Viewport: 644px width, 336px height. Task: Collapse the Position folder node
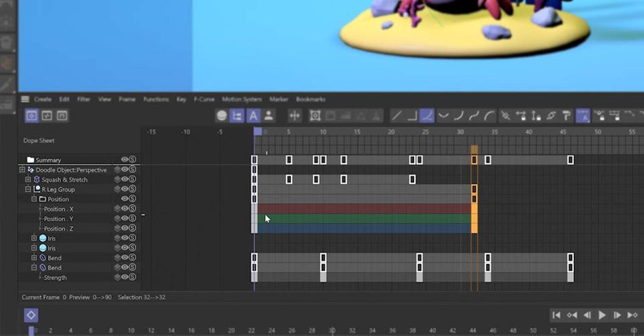(x=34, y=199)
